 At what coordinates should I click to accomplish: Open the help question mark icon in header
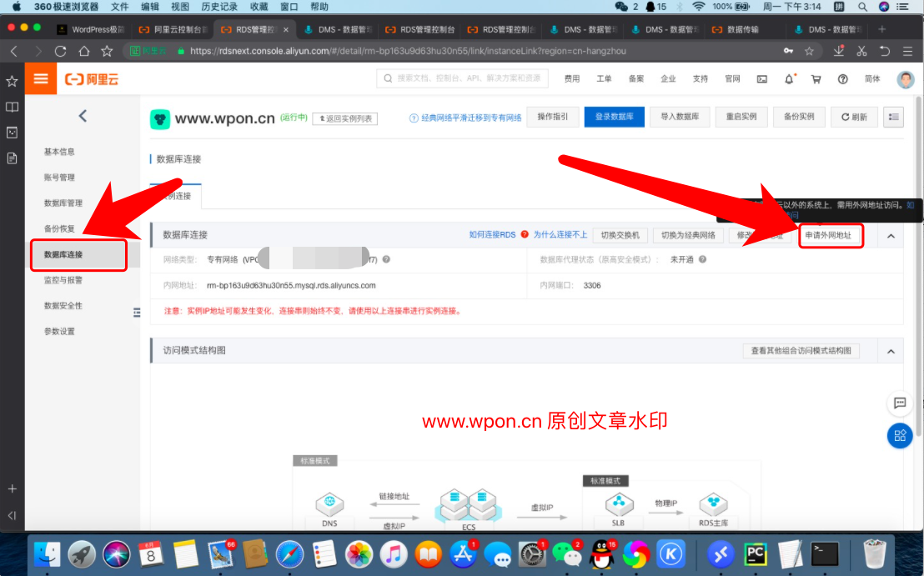(842, 79)
